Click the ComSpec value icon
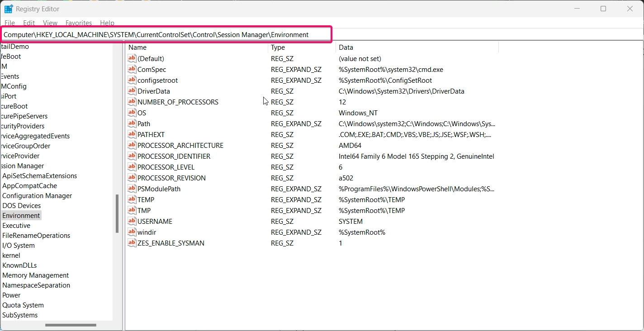 click(x=132, y=69)
